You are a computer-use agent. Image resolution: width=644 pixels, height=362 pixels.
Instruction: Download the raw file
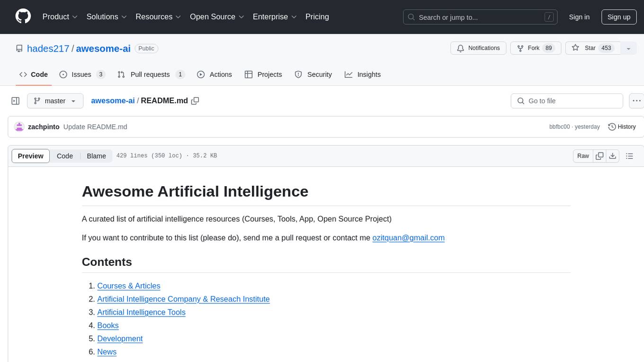613,156
